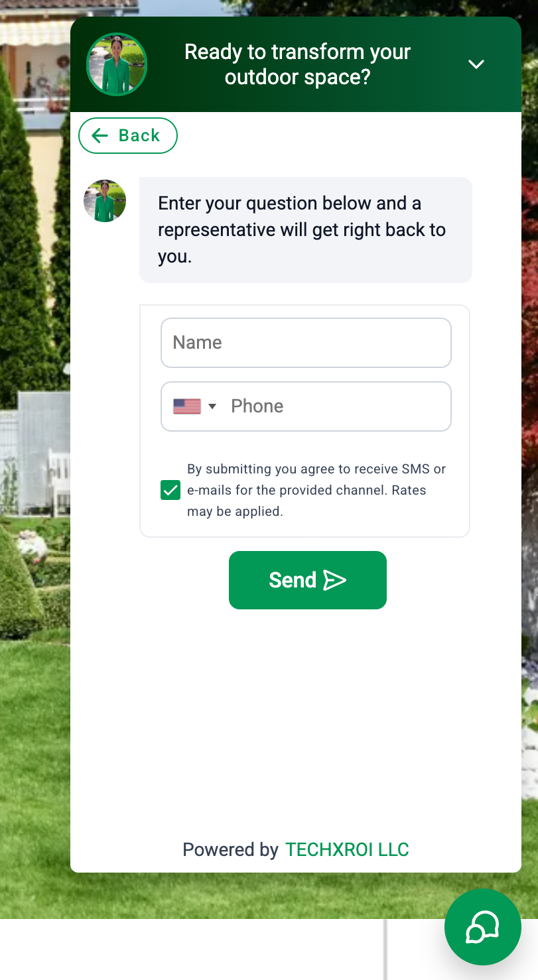Open country code dropdown arrow
The height and width of the screenshot is (980, 538).
212,406
